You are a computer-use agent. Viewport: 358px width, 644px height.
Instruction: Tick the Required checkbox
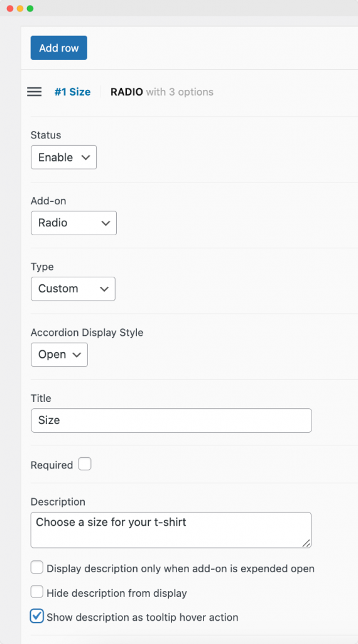coord(85,465)
